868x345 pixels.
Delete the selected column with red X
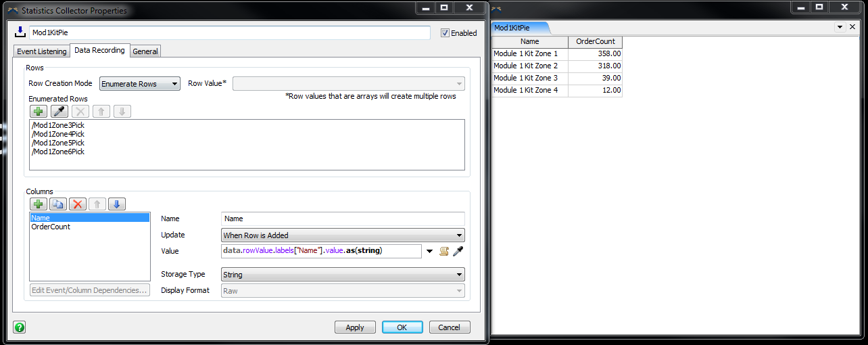[x=78, y=204]
